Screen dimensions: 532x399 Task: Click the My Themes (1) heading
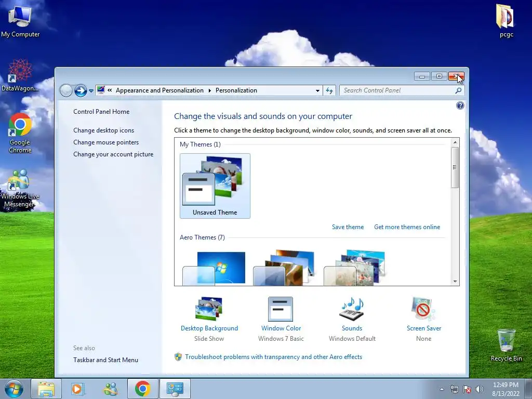[200, 144]
